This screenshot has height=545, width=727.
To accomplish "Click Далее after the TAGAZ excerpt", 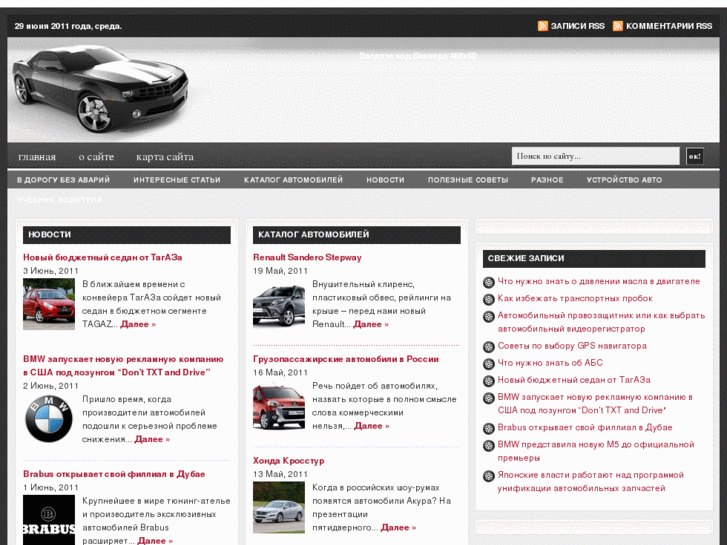I will 138,324.
